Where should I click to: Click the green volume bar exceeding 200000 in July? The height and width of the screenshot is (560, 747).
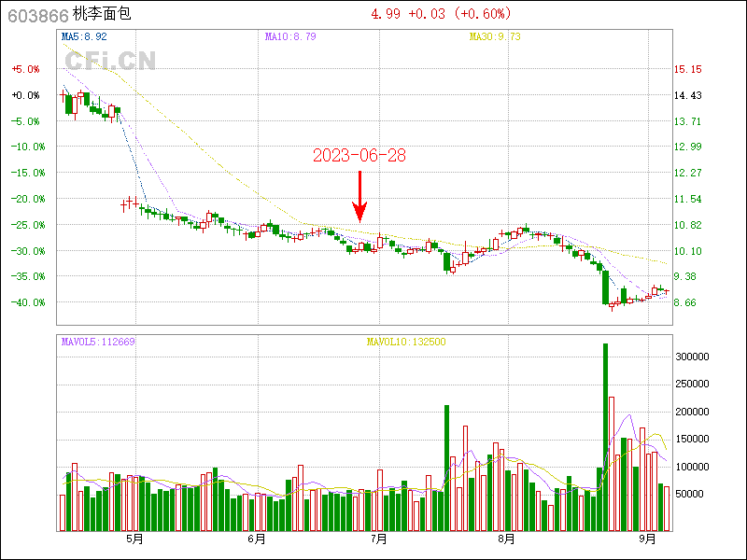447,469
